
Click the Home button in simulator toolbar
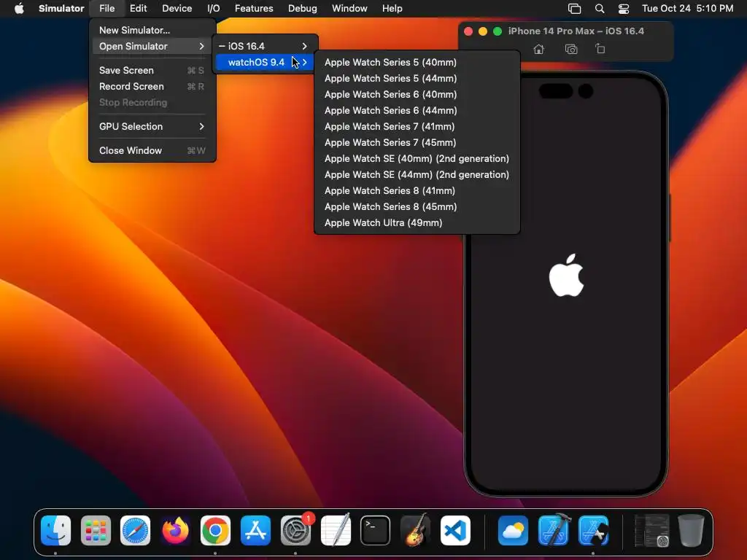pyautogui.click(x=538, y=49)
